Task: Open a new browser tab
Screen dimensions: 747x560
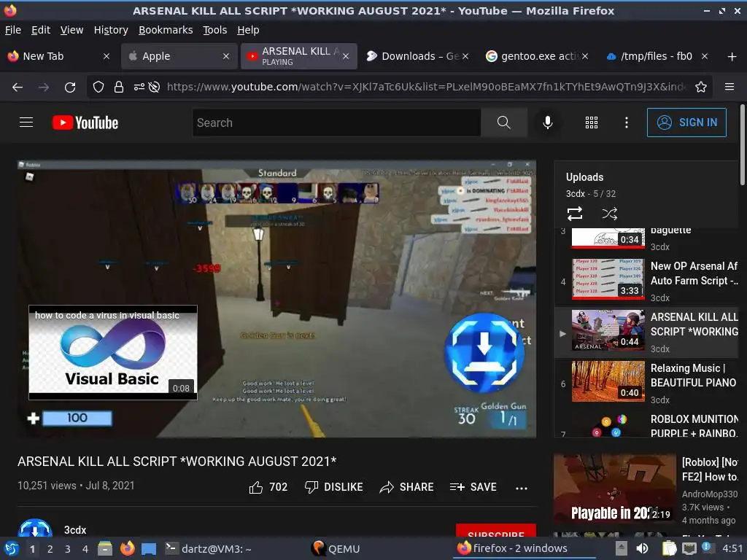Action: coord(732,57)
